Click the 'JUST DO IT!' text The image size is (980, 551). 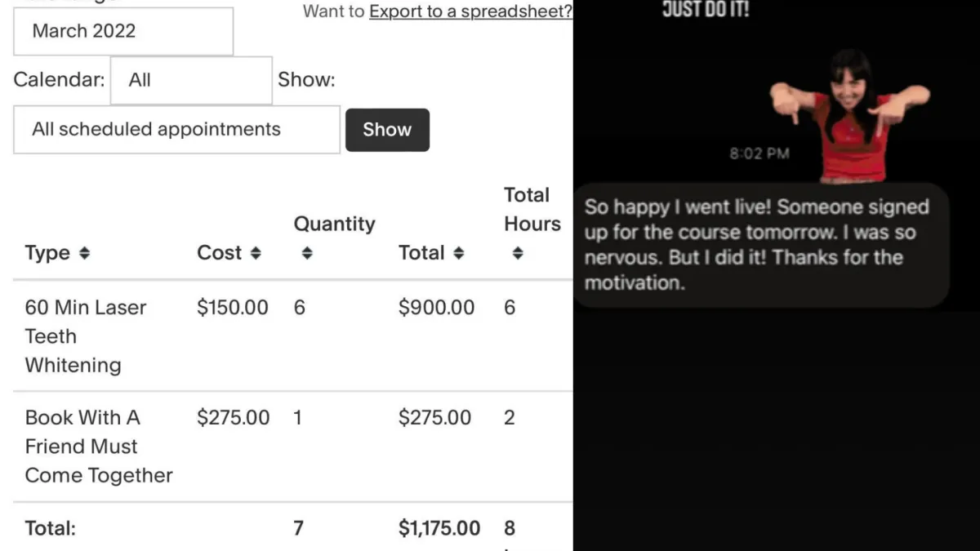(706, 10)
